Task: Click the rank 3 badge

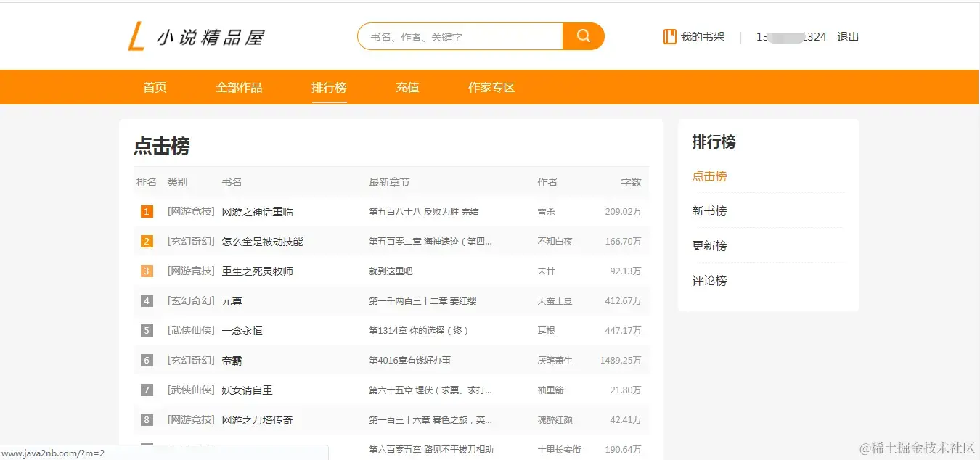Action: coord(147,271)
